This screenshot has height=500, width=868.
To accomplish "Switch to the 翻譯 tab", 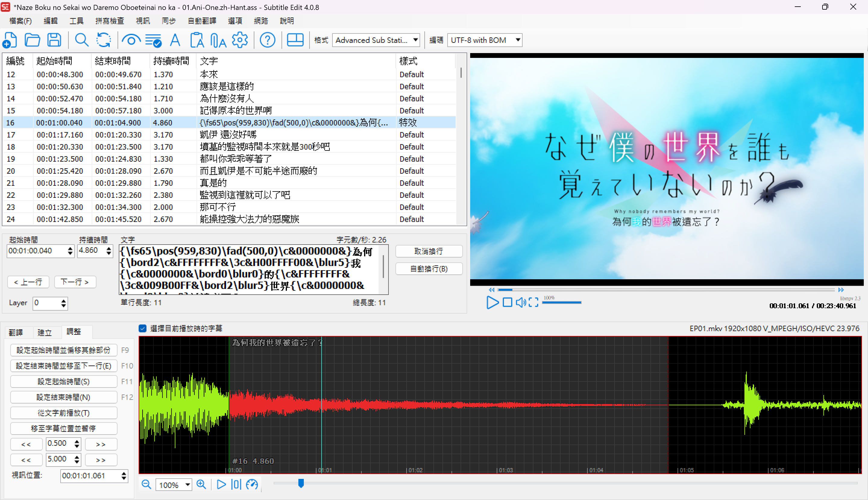I will click(16, 332).
